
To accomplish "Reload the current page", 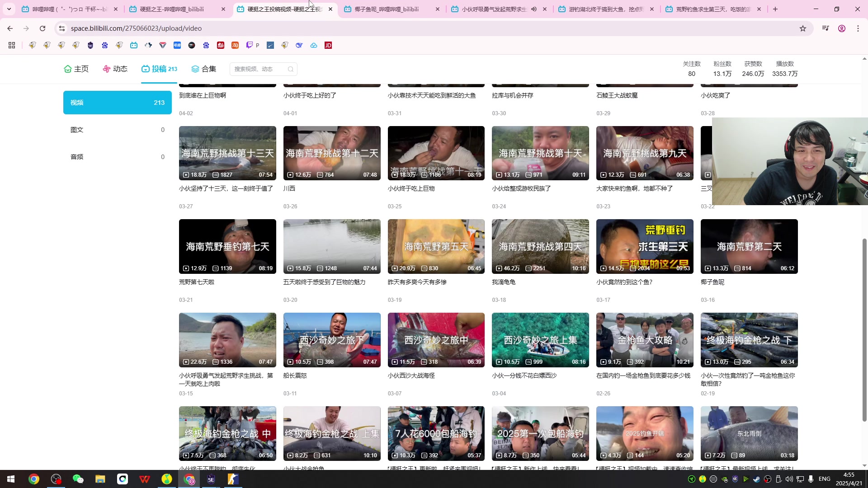I will point(42,28).
